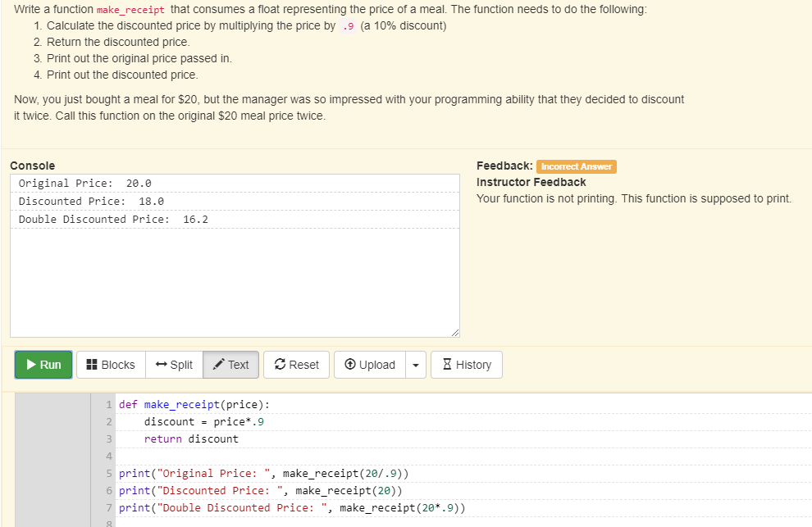Viewport: 812px width, 527px height.
Task: Reset the code editor
Action: (296, 365)
